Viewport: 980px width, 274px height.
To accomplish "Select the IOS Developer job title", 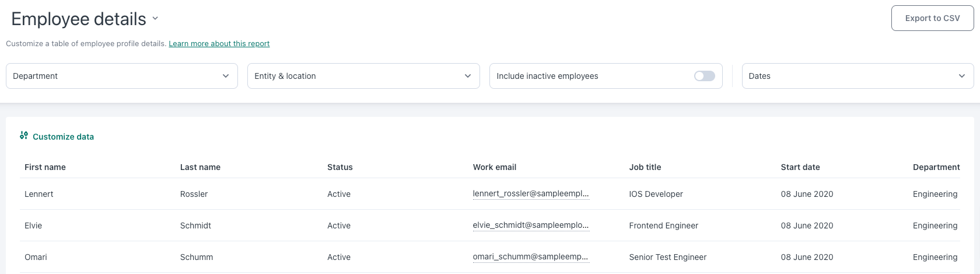I will pyautogui.click(x=656, y=194).
